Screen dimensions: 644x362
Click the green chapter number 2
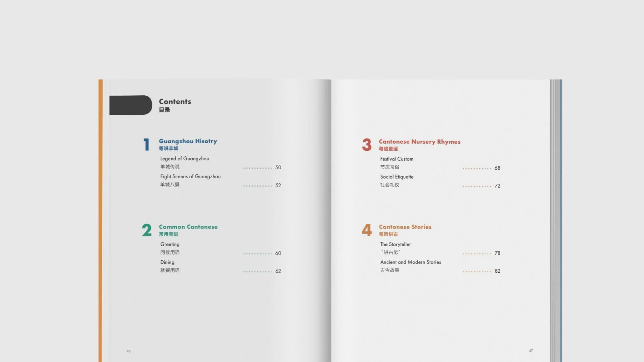[x=147, y=230]
